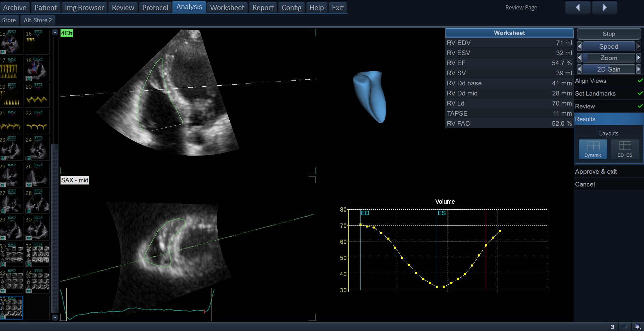The height and width of the screenshot is (331, 644).
Task: Select thumbnail number 18
Action: pyautogui.click(x=37, y=69)
